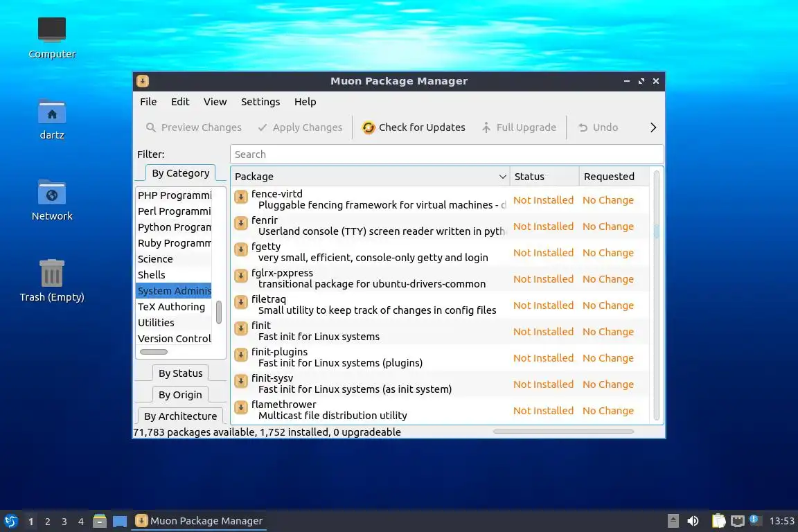Viewport: 798px width, 532px height.
Task: Open the Settings menu
Action: pos(260,102)
